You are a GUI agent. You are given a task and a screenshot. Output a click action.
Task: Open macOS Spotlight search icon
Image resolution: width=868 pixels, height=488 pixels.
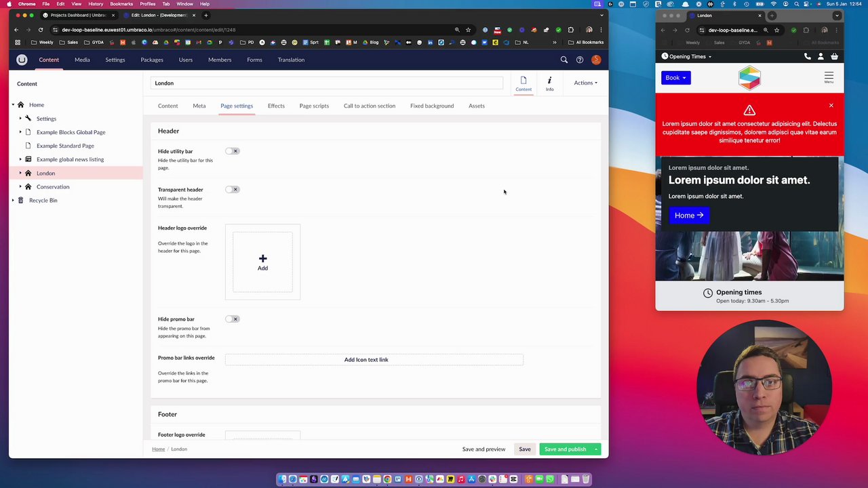[797, 4]
